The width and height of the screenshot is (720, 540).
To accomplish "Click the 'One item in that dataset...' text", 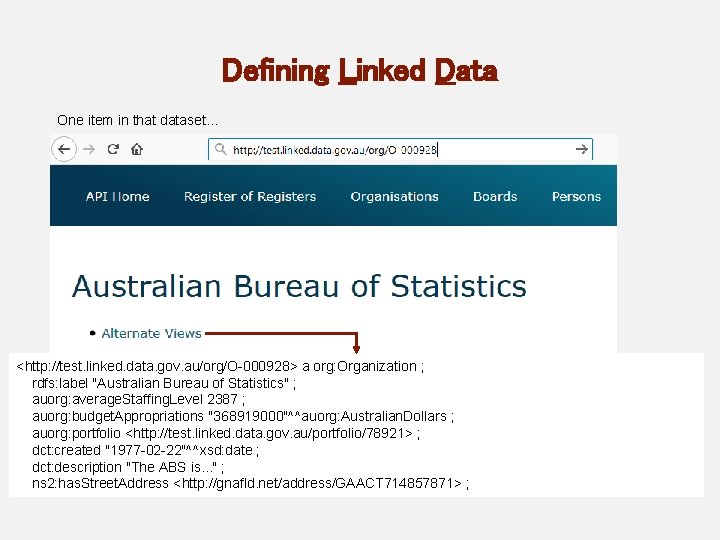I will coord(137,120).
